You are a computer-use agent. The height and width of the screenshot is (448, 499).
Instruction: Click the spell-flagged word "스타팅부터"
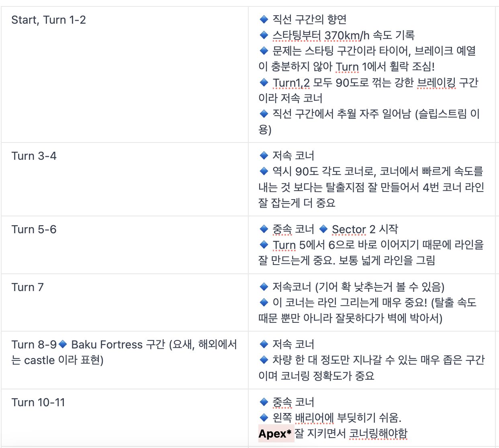(x=297, y=35)
